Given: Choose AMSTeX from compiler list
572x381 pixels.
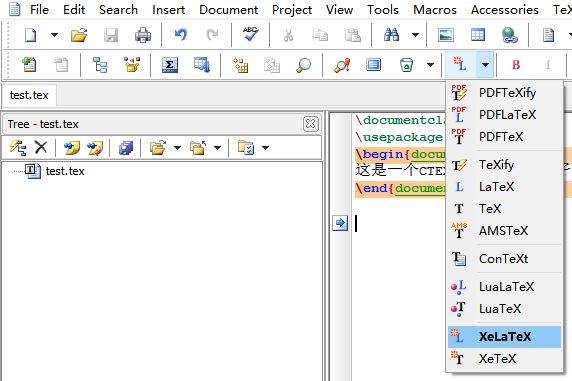Looking at the screenshot, I should click(x=505, y=230).
